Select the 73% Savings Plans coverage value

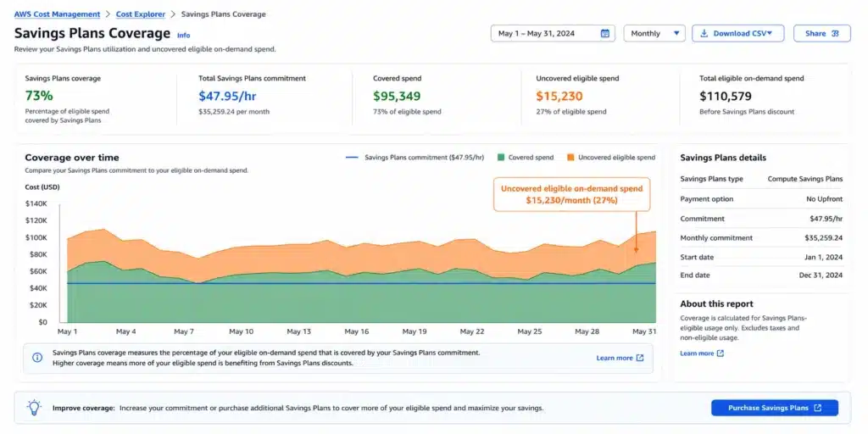39,96
